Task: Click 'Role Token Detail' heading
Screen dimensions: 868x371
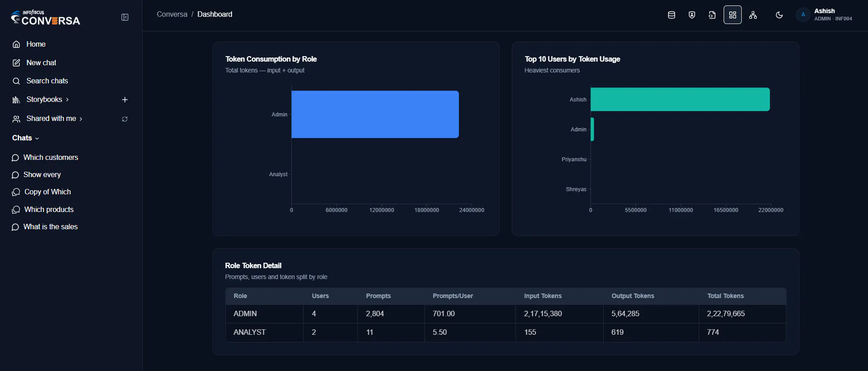Action: 253,265
